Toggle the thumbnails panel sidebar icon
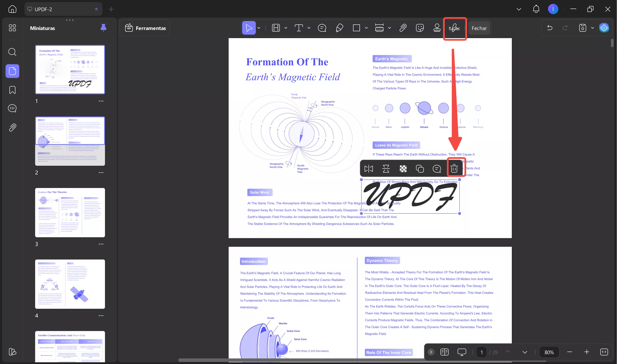Image resolution: width=617 pixels, height=364 pixels. tap(12, 71)
